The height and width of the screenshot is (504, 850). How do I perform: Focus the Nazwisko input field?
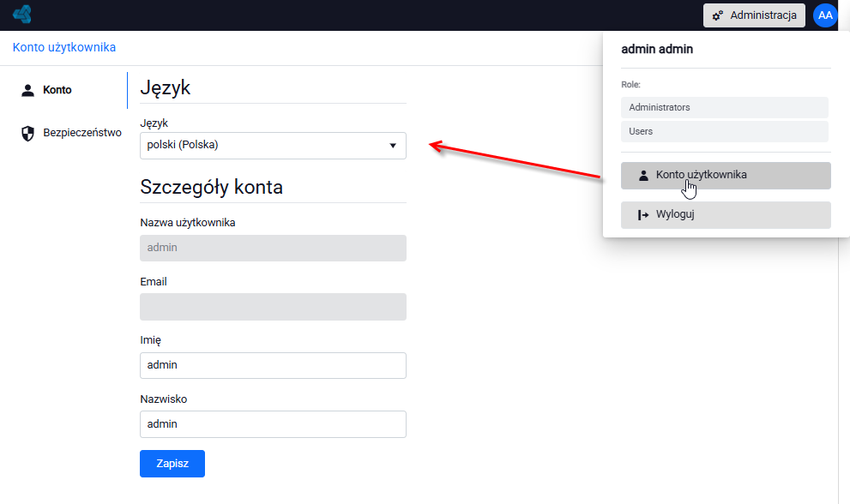click(x=274, y=424)
